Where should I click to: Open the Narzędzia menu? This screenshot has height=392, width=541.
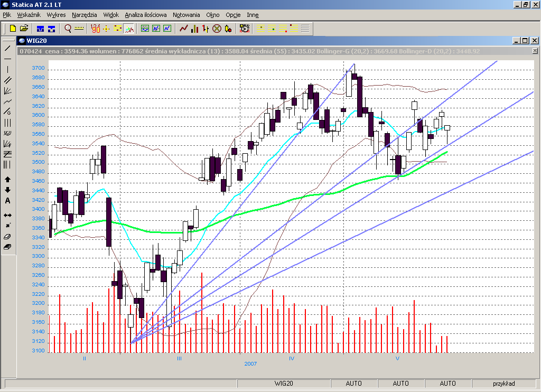pos(85,15)
